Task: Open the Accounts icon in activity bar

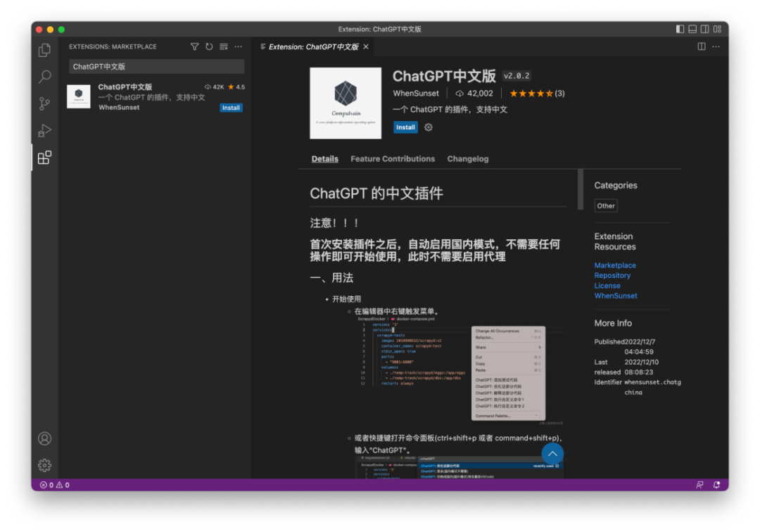Action: point(44,438)
